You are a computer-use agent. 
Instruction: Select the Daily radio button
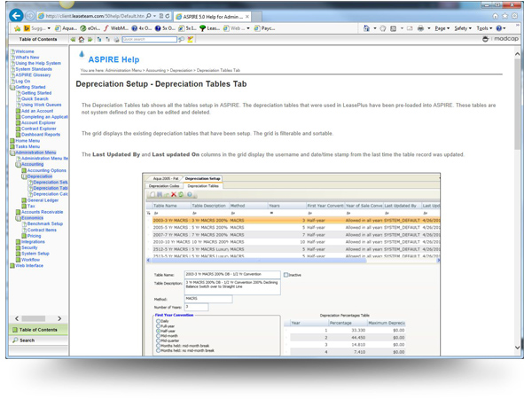pos(158,321)
